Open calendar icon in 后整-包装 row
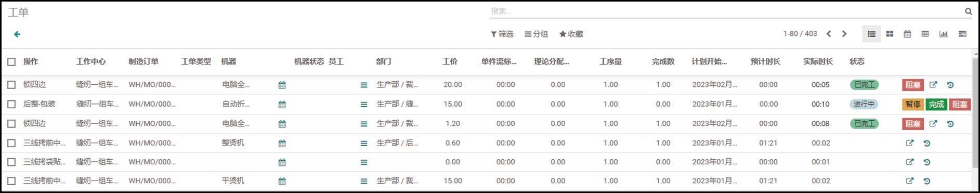Screen dimensions: 980x193 tap(282, 105)
